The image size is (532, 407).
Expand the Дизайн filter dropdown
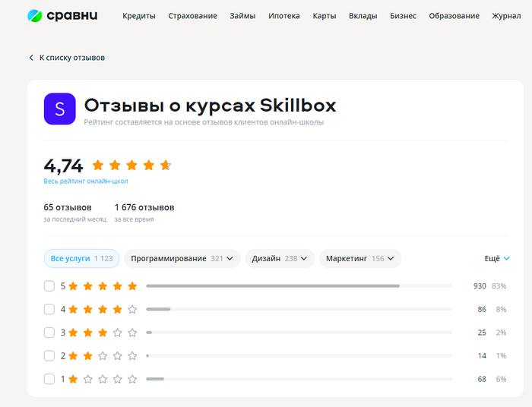[x=280, y=259]
